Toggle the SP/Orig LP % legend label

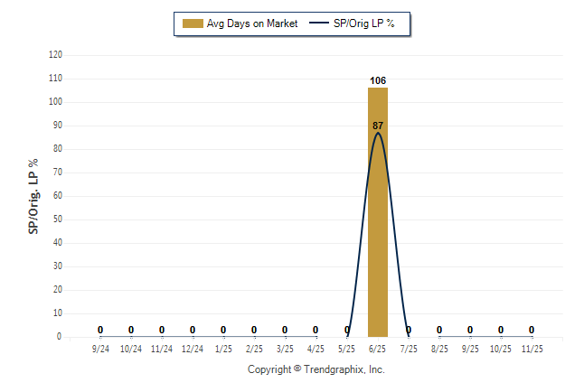pos(366,23)
